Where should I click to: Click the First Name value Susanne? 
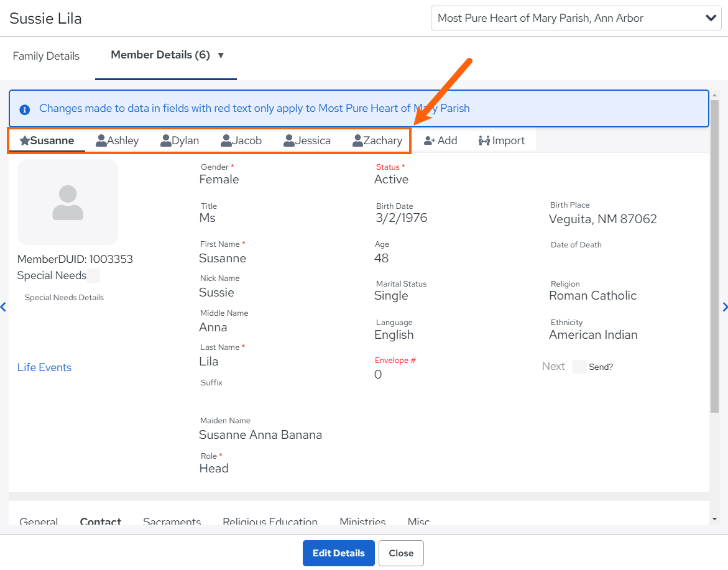(223, 258)
